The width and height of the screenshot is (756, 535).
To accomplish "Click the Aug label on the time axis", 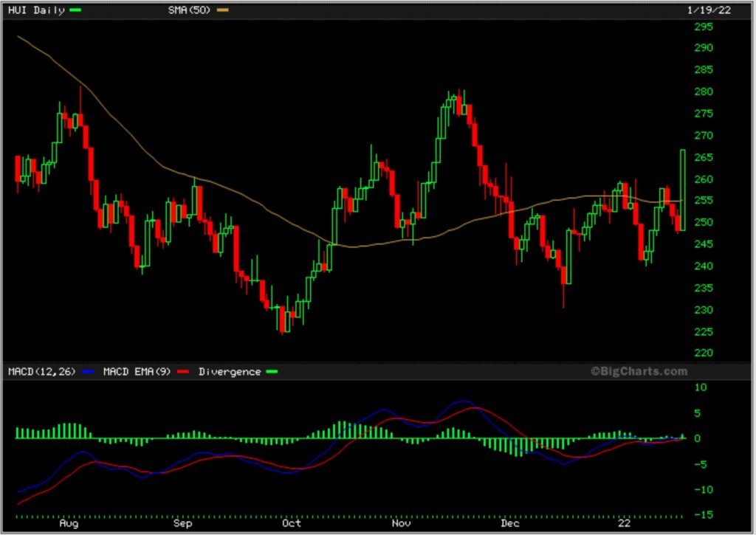I will (x=69, y=523).
